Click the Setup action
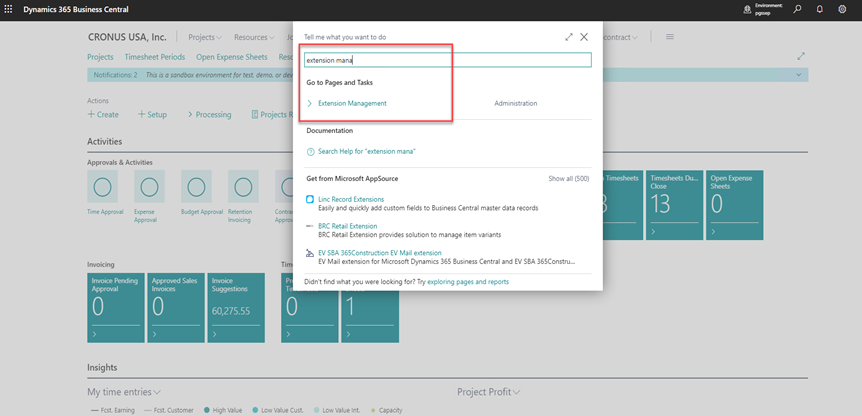Screen dimensions: 862x416 [x=152, y=114]
